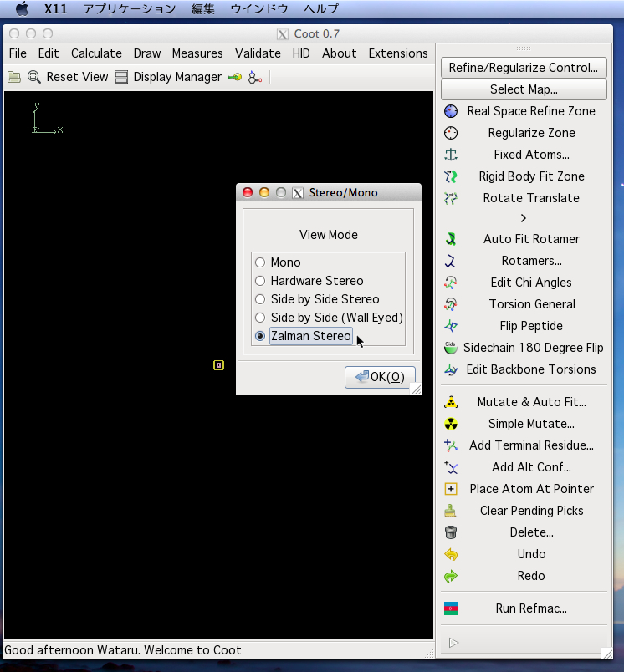Open the Simple Mutate tool
This screenshot has width=624, height=672.
tap(524, 424)
